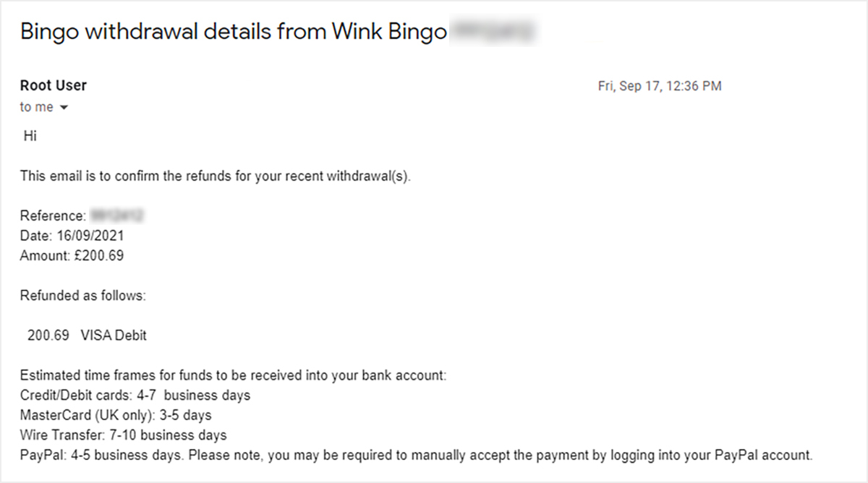The image size is (868, 483).
Task: Click the Amount: £200.69 line
Action: [72, 256]
